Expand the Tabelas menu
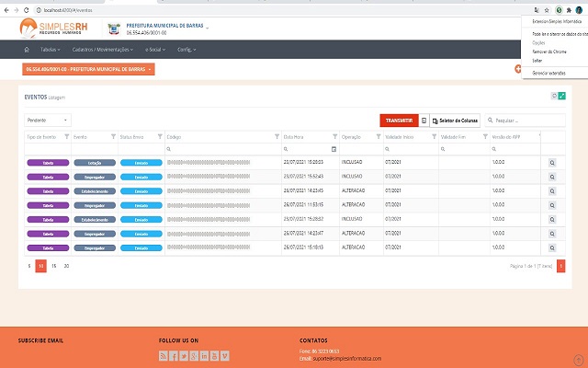Image resolution: width=588 pixels, height=368 pixels. coord(51,50)
